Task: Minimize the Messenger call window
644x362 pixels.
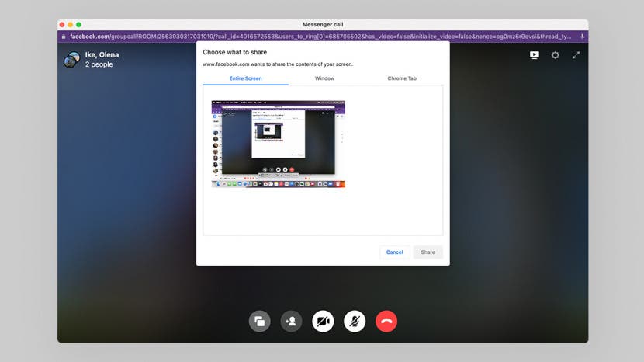Action: click(x=71, y=25)
